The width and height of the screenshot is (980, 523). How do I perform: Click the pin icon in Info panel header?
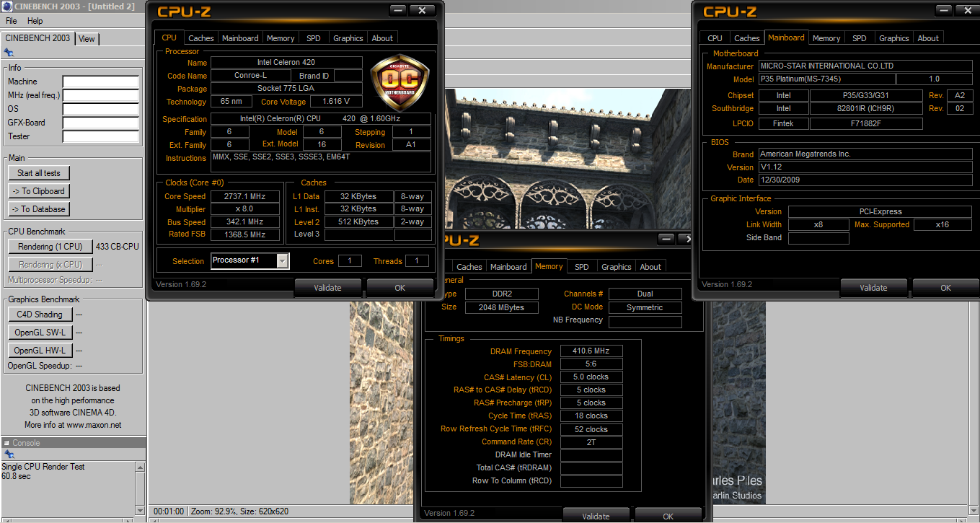[x=8, y=52]
